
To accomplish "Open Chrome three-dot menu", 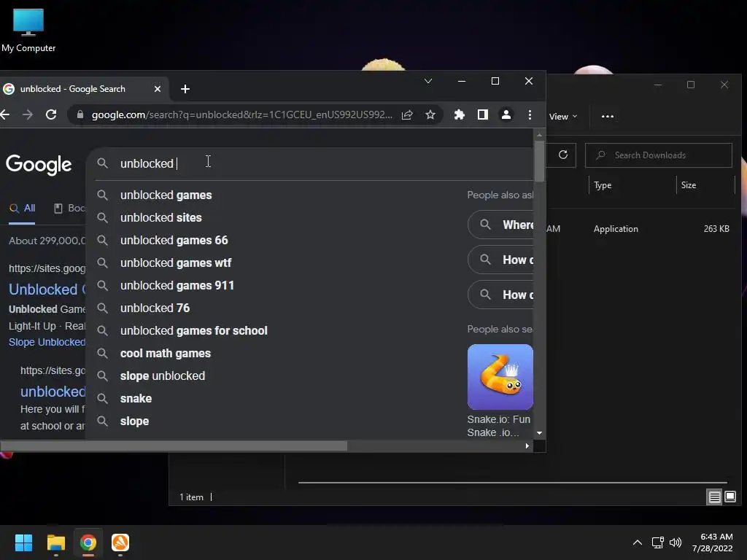I will click(x=530, y=114).
